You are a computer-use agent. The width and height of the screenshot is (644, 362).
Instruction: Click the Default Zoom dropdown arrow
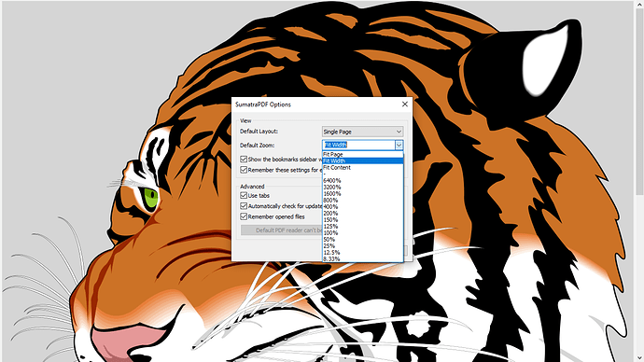pyautogui.click(x=399, y=145)
